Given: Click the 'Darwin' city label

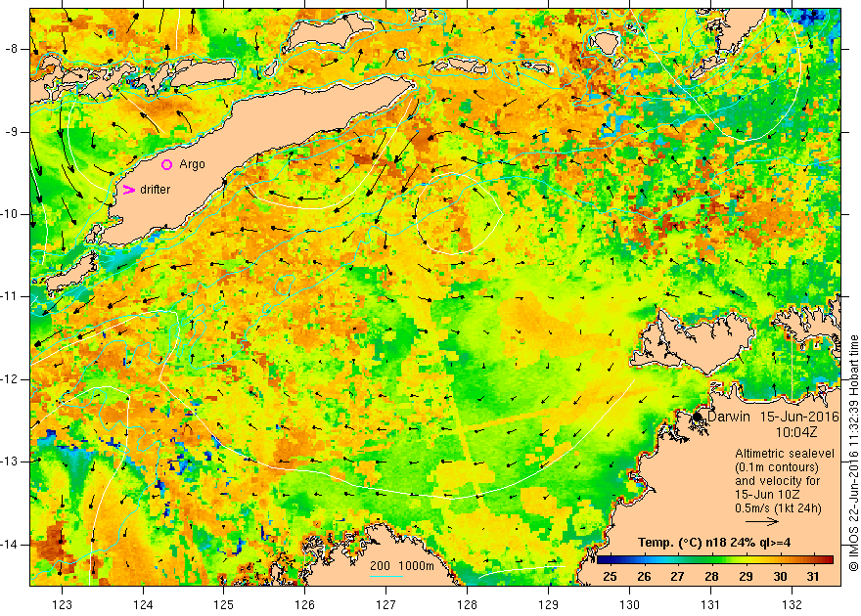Looking at the screenshot, I should pos(728,417).
